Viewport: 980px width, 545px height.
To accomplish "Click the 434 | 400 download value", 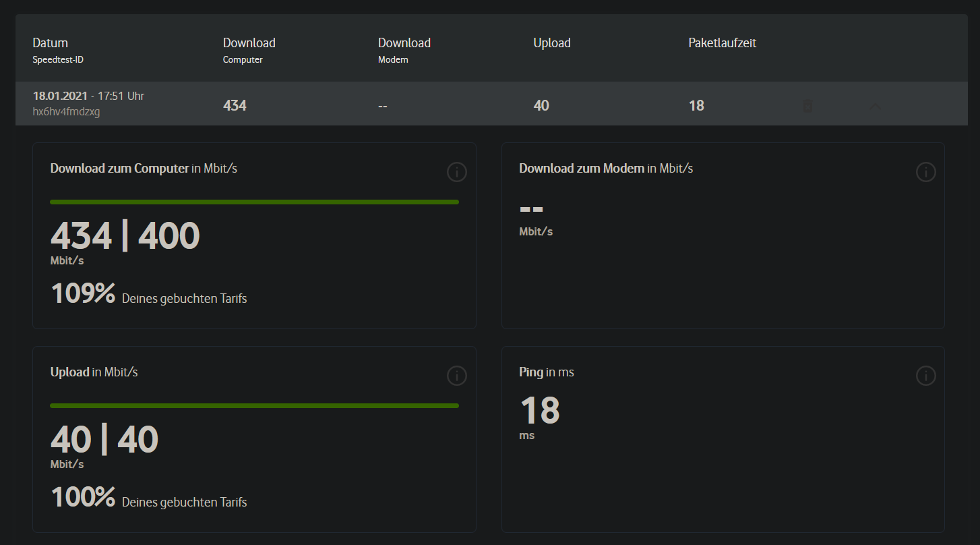I will [125, 236].
